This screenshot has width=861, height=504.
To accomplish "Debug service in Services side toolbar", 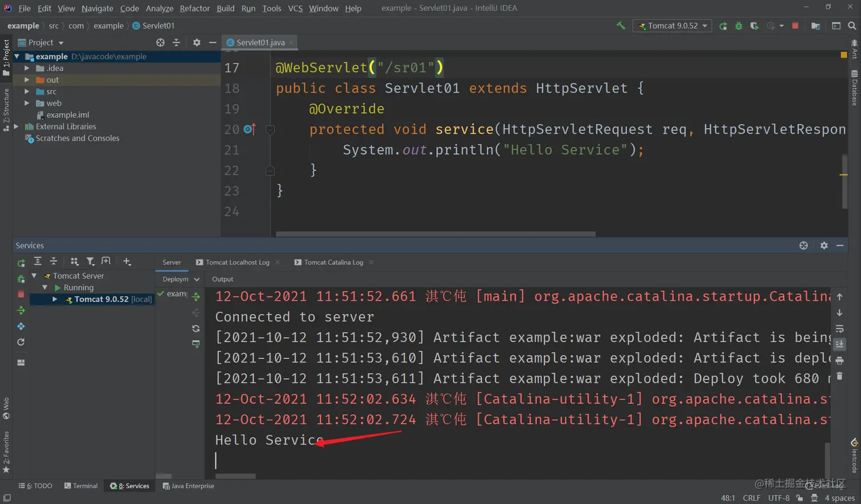I will point(21,278).
